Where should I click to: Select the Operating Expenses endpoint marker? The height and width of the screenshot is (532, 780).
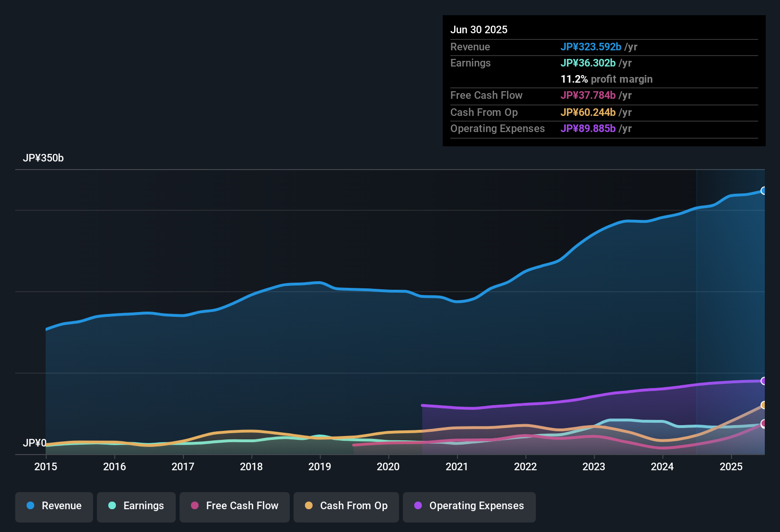click(764, 381)
